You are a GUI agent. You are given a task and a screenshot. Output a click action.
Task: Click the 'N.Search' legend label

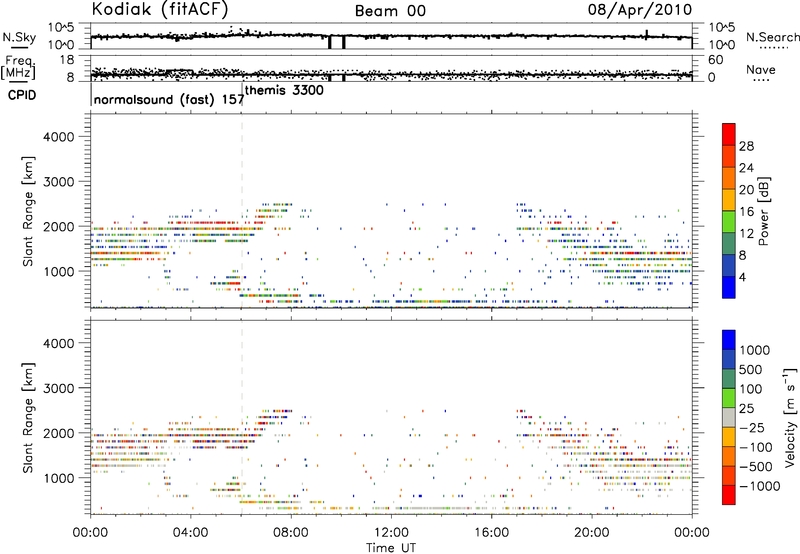click(773, 37)
